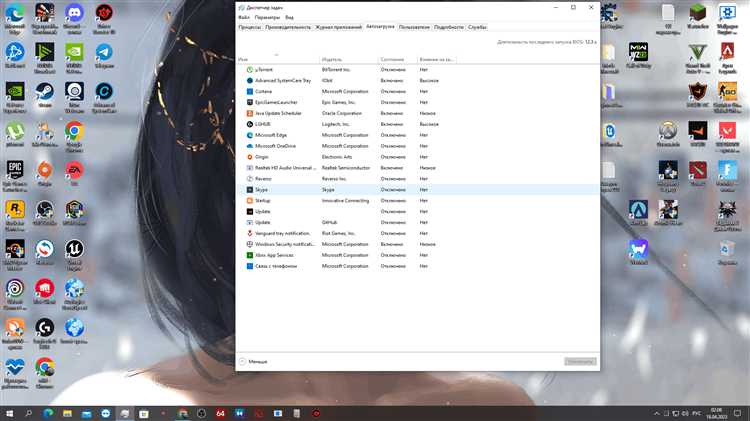Image resolution: width=750 pixels, height=421 pixels.
Task: Open the Windows Start menu
Action: coord(10,412)
